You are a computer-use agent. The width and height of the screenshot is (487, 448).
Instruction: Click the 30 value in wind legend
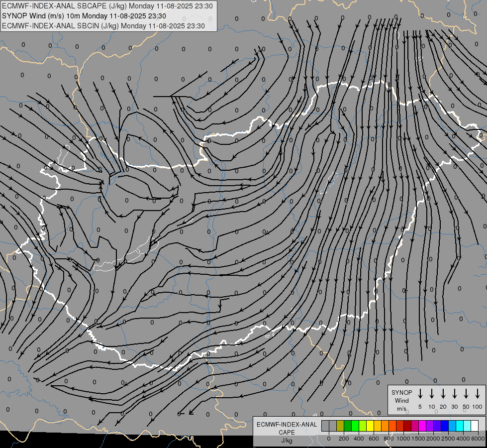pos(454,407)
